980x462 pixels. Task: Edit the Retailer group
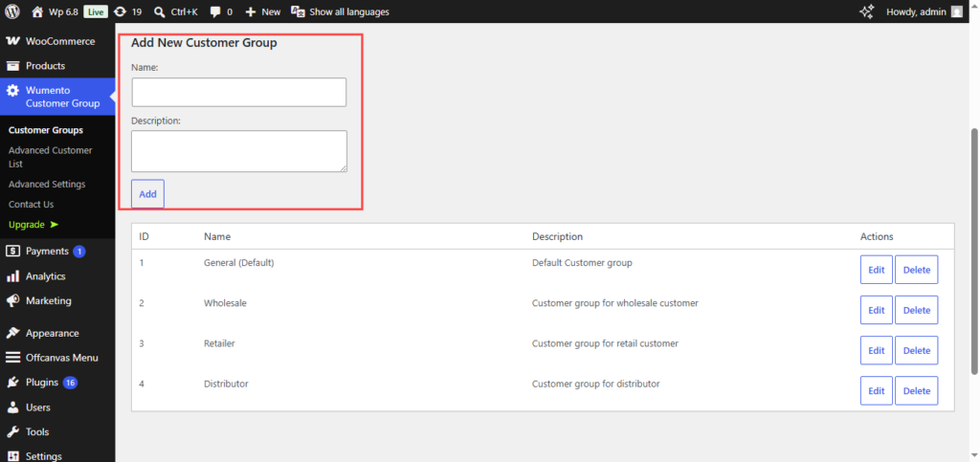(877, 350)
